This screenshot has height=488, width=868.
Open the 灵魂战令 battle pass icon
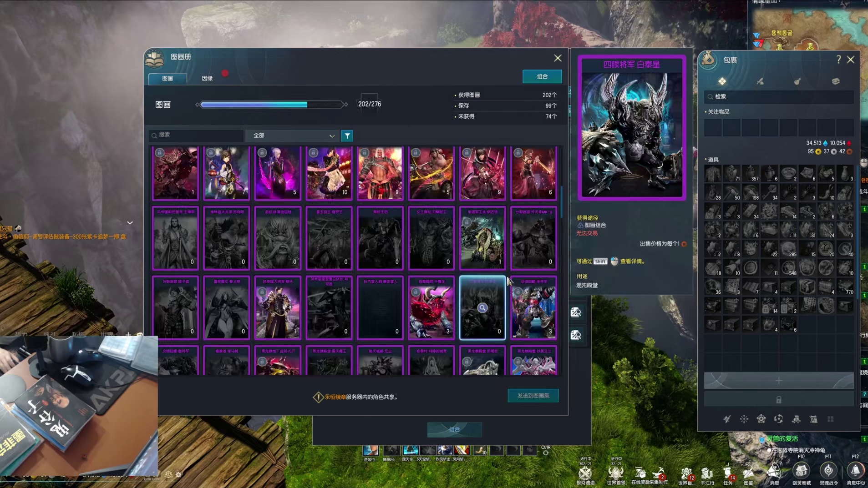click(828, 470)
